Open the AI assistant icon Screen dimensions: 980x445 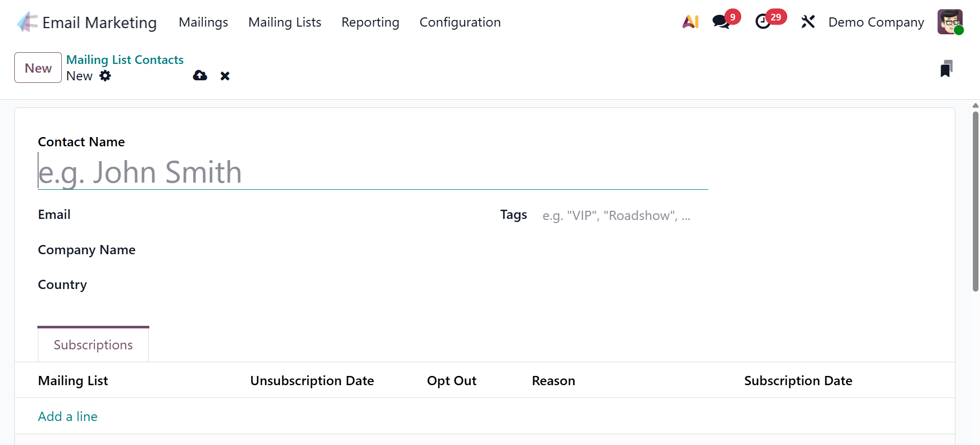click(x=690, y=22)
